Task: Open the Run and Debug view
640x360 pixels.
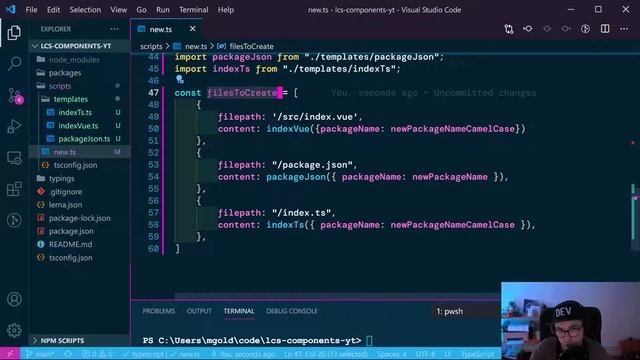Action: (x=14, y=127)
